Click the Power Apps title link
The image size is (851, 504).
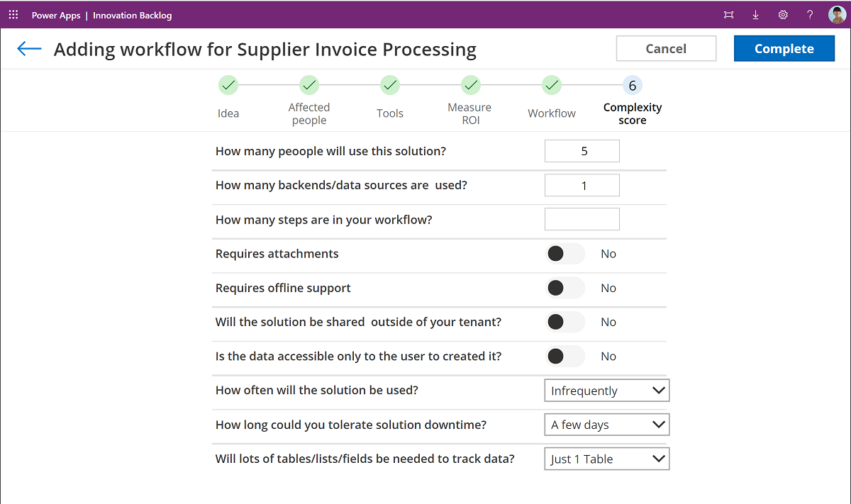pos(56,15)
